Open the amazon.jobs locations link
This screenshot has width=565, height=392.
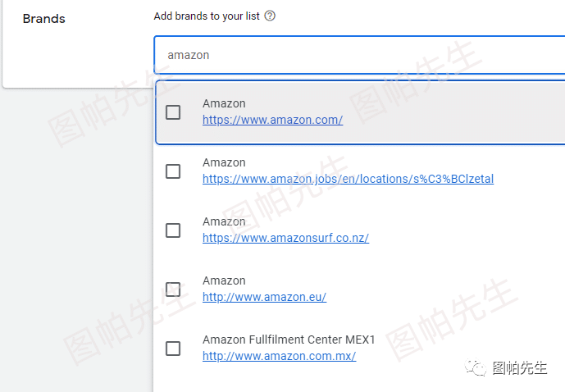[348, 179]
